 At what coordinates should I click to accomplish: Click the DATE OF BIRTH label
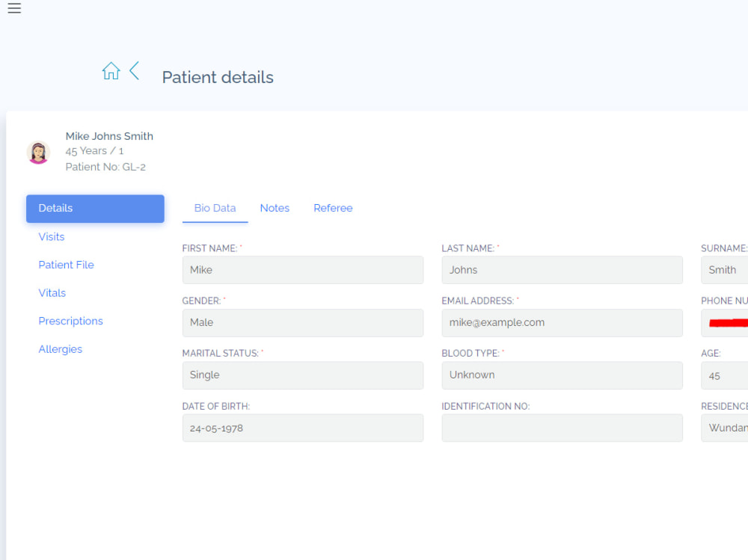click(x=216, y=407)
